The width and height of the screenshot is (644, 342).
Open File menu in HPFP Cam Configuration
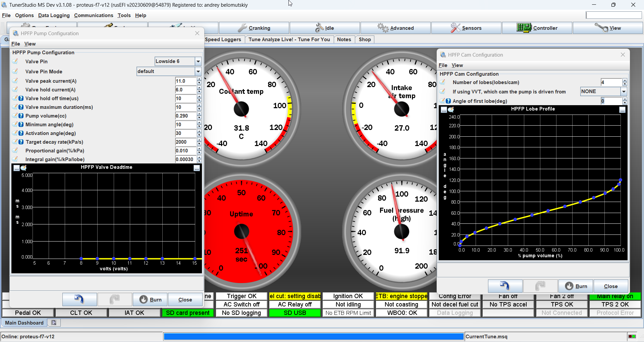[443, 65]
